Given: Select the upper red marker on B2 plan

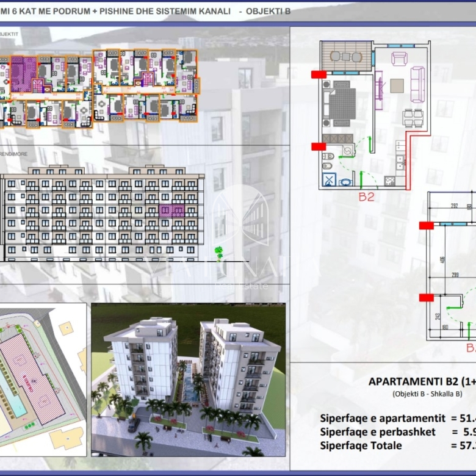Looking at the screenshot, I should coord(319,74).
